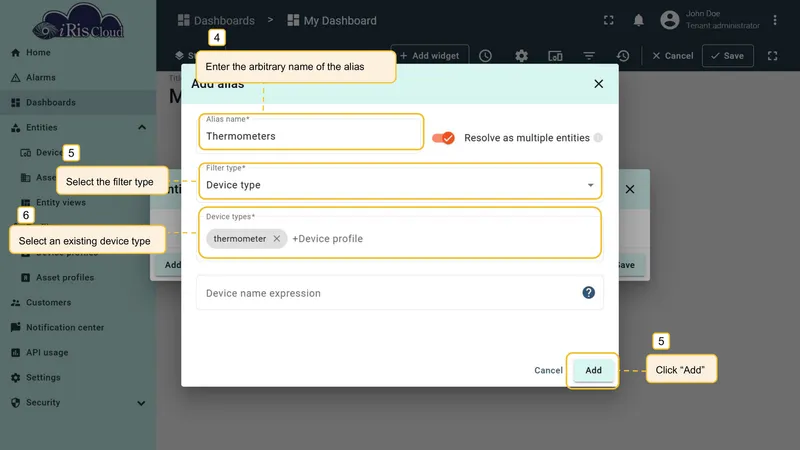Open dashboard settings gear icon
The image size is (800, 450).
click(521, 56)
